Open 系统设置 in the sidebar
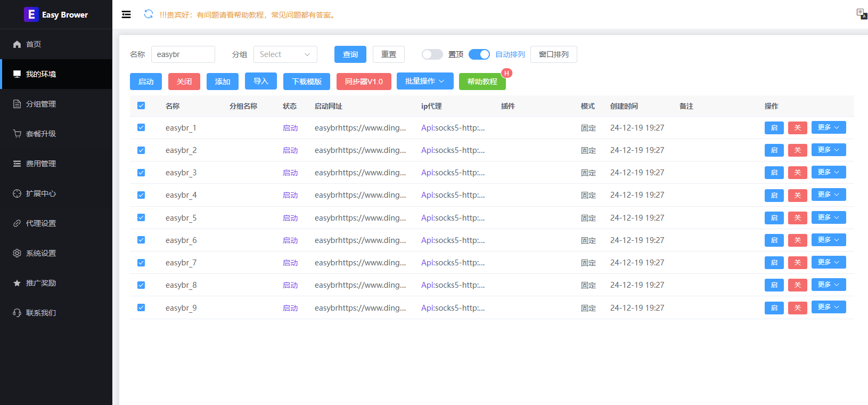This screenshot has height=405, width=868. pyautogui.click(x=56, y=253)
